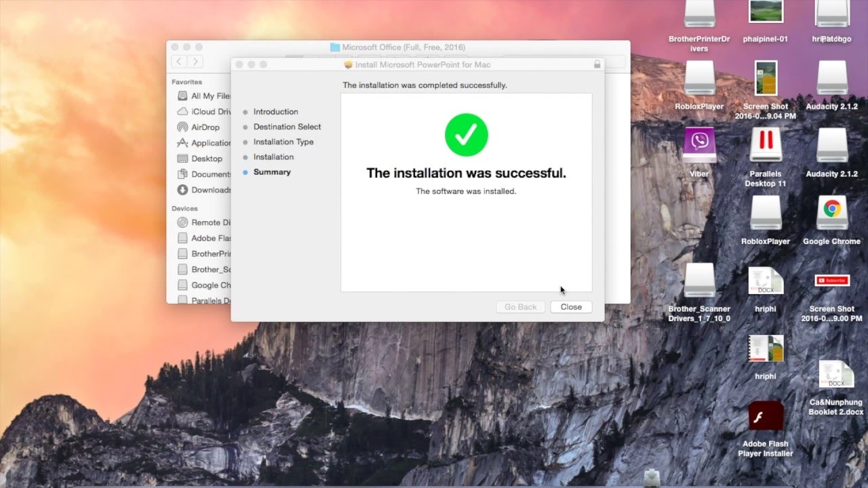Screen dimensions: 868x488
Task: Select the top-right disk icon on desktop
Action: 832,14
